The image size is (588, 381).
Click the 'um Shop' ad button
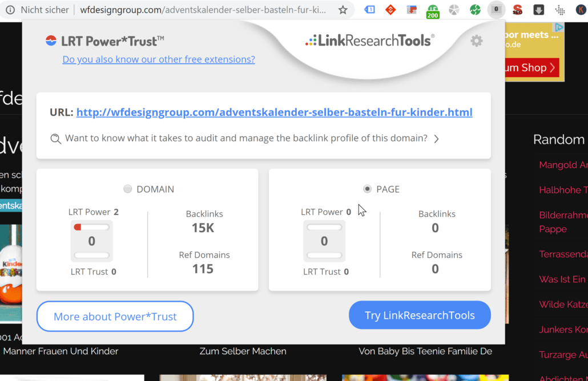[x=531, y=68]
